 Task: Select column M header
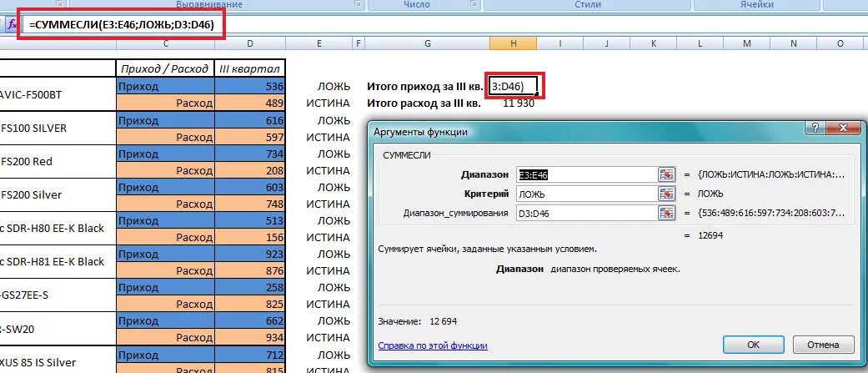[x=747, y=43]
